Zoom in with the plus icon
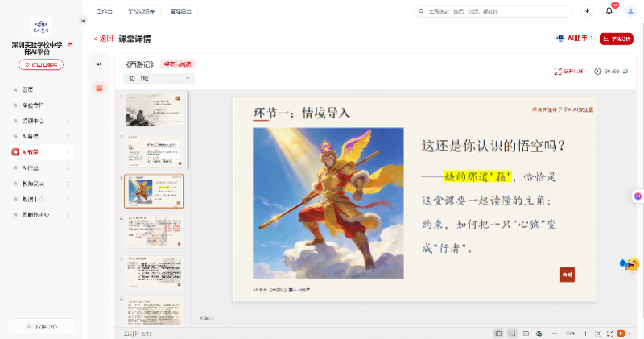Viewport: 644px width, 339px height. tap(586, 333)
